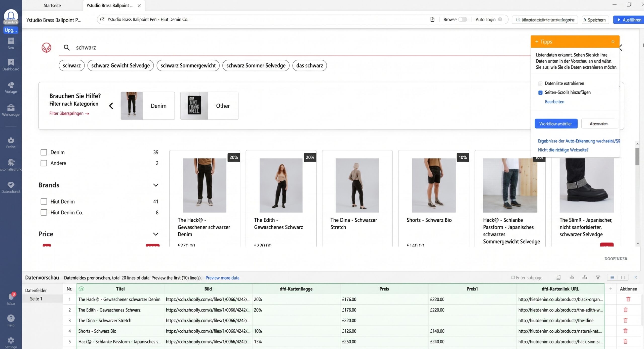Click the user avatar Standard icon
The width and height of the screenshot is (644, 349).
(x=11, y=17)
